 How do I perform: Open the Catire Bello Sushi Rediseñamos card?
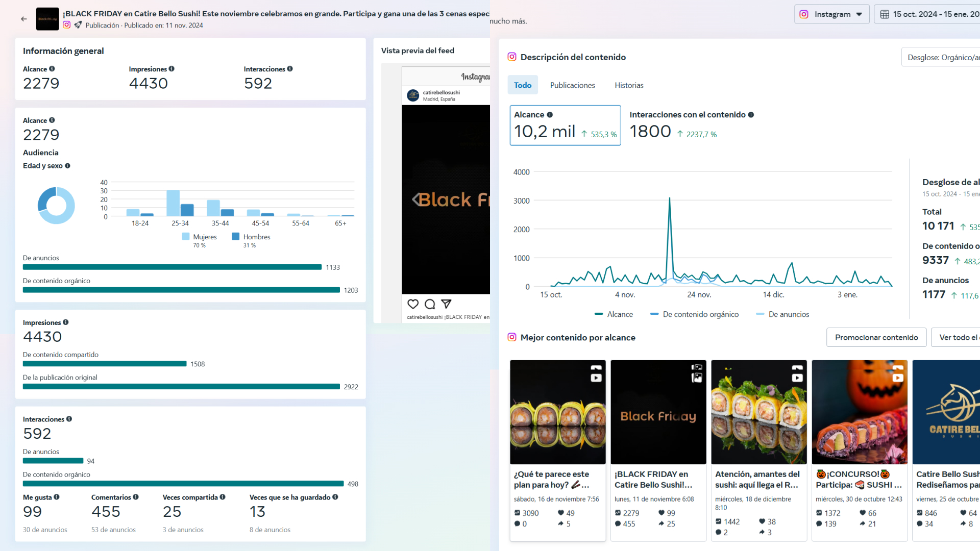point(946,450)
